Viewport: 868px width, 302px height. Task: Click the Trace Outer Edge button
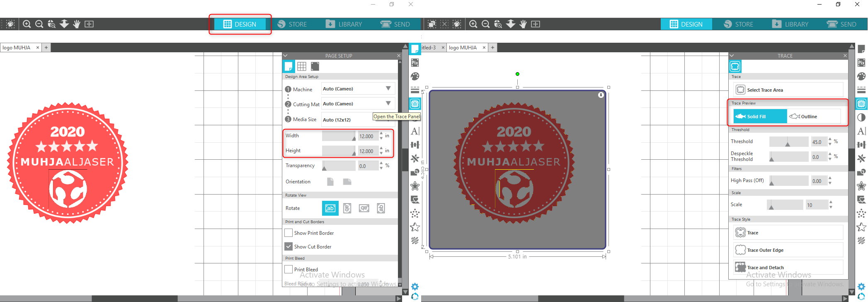pos(788,250)
